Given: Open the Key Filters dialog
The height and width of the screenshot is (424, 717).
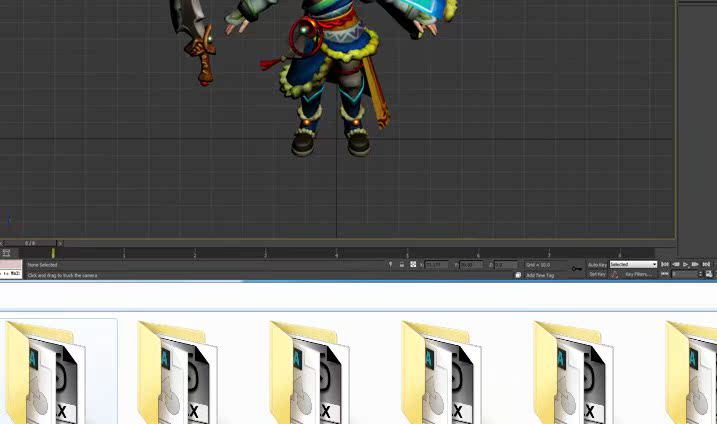Looking at the screenshot, I should (x=638, y=274).
